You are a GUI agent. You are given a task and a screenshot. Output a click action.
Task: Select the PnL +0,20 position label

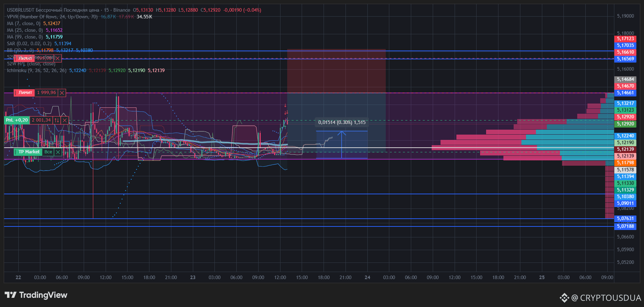pyautogui.click(x=17, y=120)
